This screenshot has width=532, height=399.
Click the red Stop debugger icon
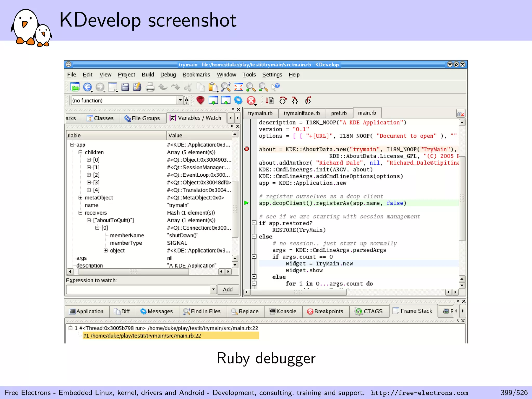tap(251, 100)
